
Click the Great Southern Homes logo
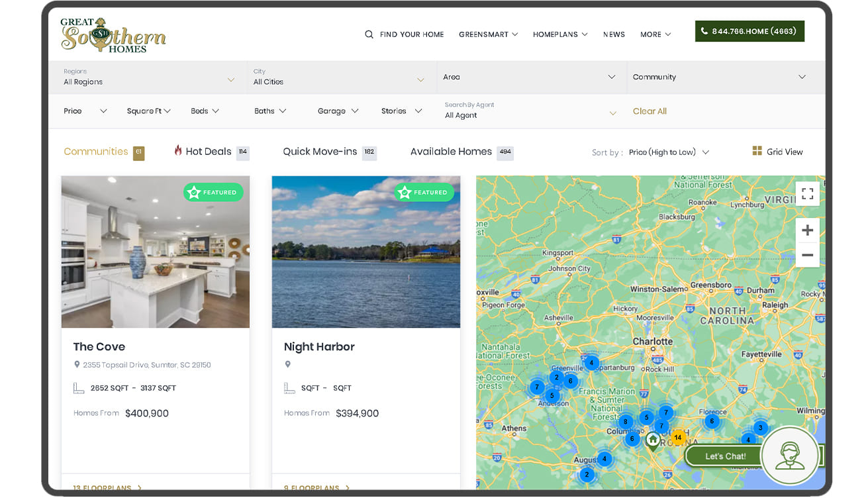(x=113, y=35)
